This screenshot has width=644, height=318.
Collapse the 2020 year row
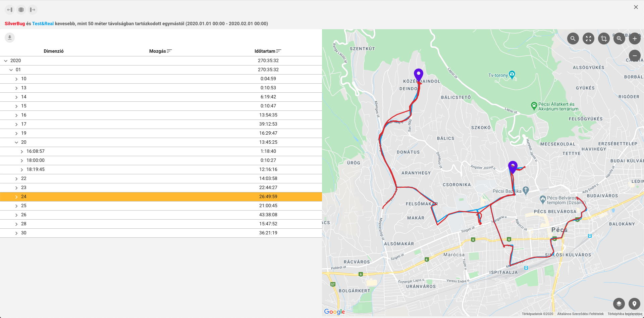pos(6,61)
